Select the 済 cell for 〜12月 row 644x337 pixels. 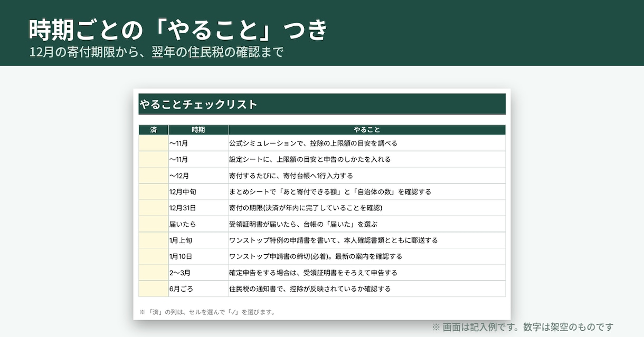(154, 176)
